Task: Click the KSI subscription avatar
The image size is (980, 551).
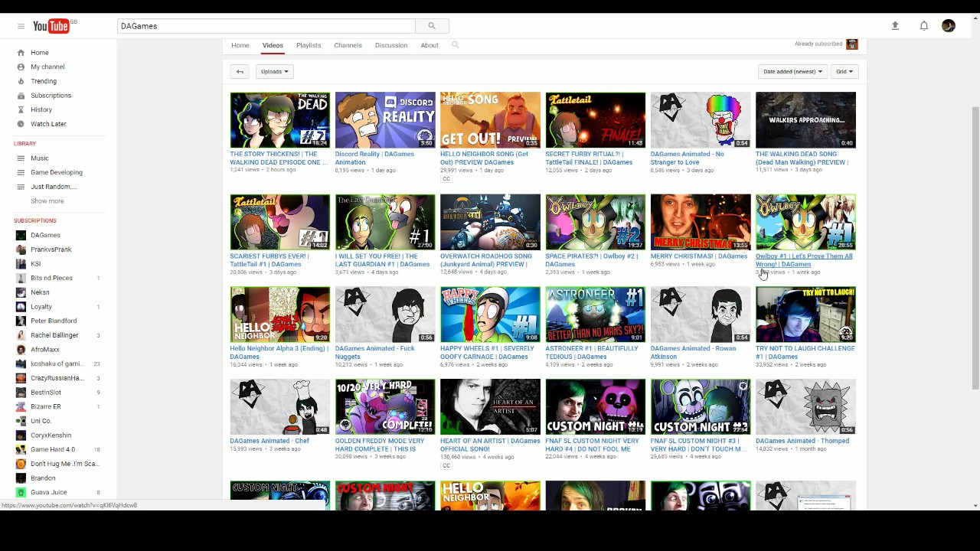Action: pos(21,264)
